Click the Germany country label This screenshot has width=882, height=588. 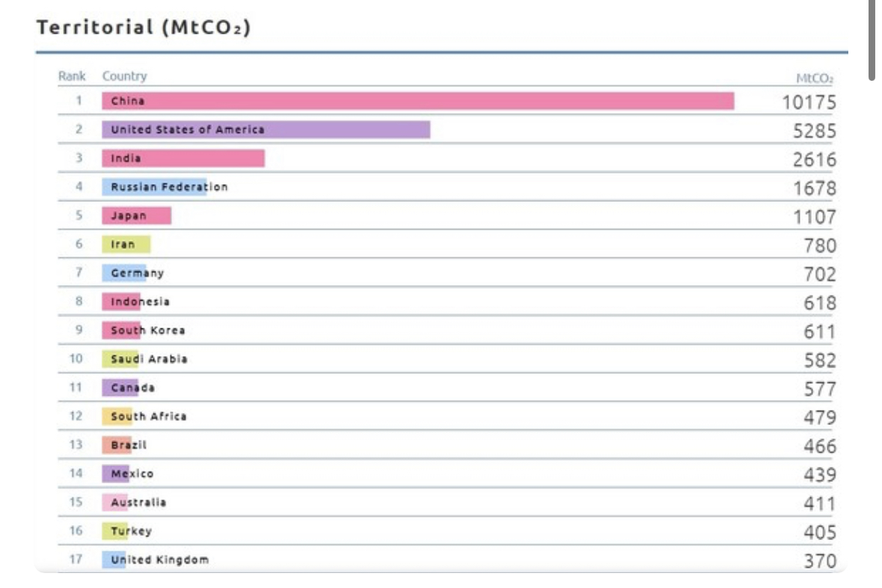click(137, 273)
